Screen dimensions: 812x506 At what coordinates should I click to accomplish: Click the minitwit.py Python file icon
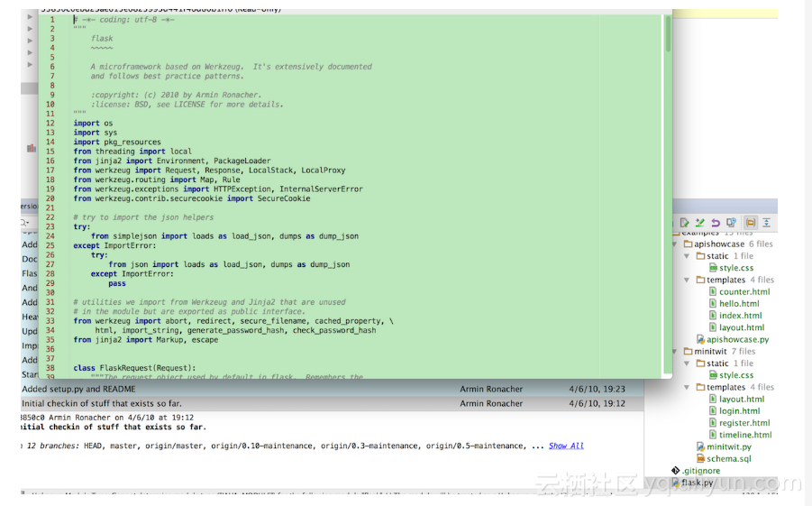[x=700, y=446]
